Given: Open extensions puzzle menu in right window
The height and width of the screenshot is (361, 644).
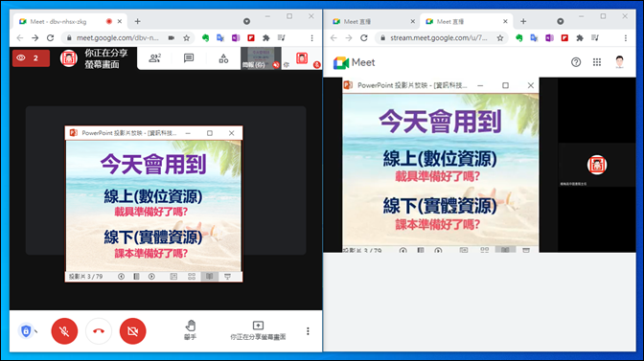Looking at the screenshot, I should [x=580, y=37].
